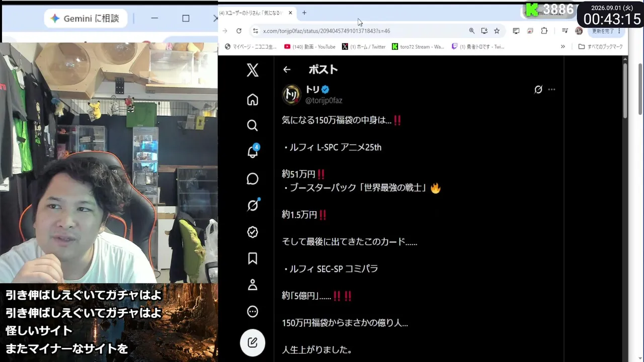Viewport: 644px width, 362px height.
Task: Open the X search page
Action: click(253, 125)
